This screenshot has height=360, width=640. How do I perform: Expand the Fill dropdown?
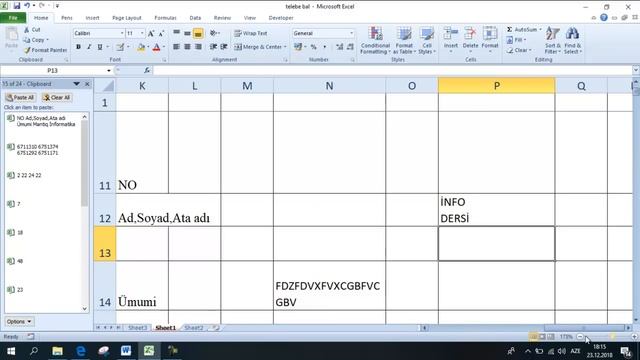point(525,40)
